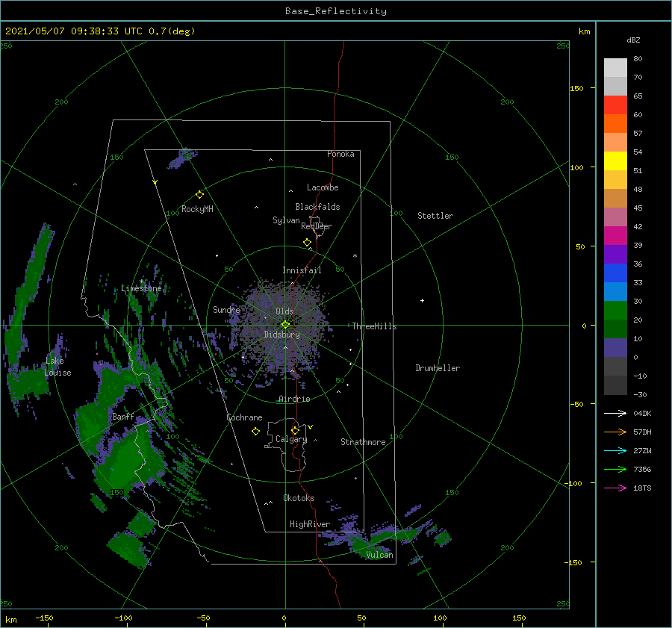
Task: Click the 2021/05/07 09:38:33 UTC timestamp
Action: pos(73,31)
